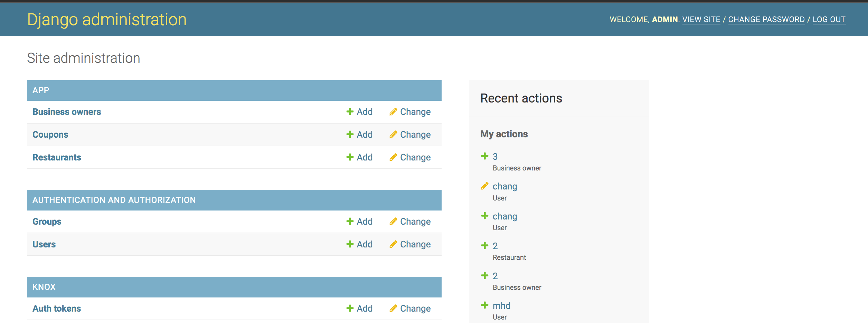Click Add text for Business owners

[365, 112]
